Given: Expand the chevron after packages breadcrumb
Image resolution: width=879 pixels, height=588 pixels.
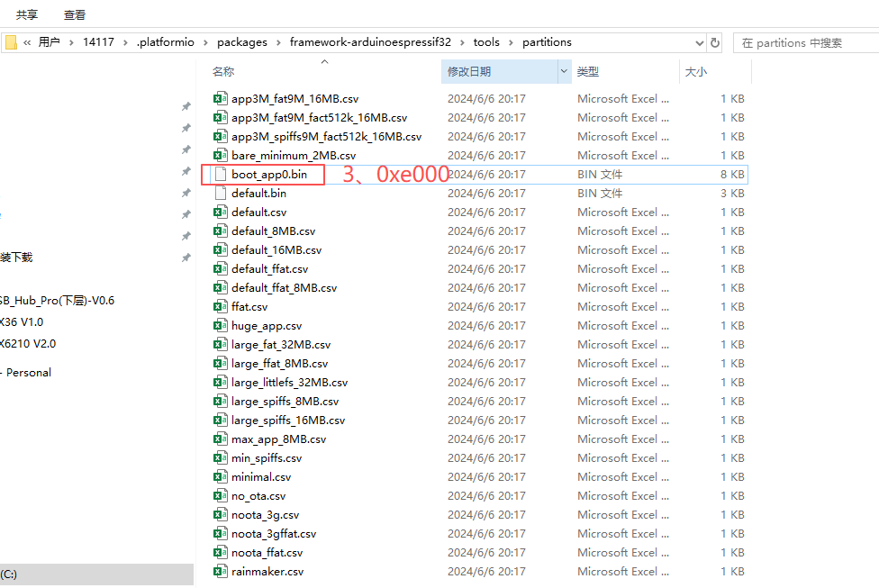Looking at the screenshot, I should tap(278, 42).
